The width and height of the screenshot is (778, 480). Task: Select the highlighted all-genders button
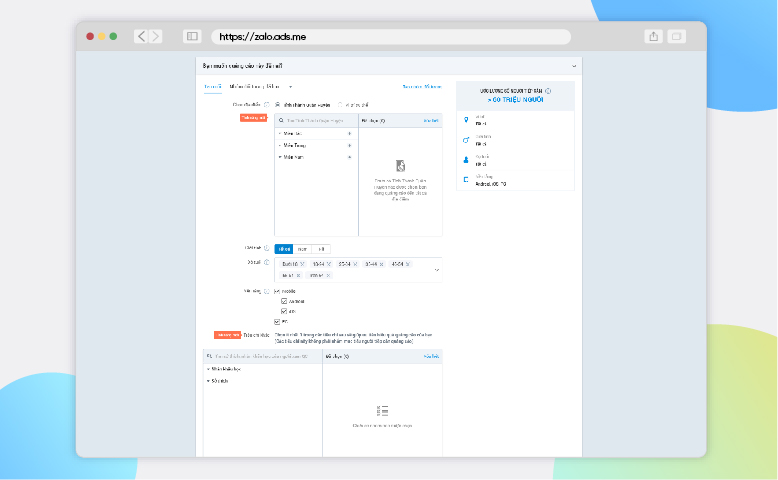(284, 249)
